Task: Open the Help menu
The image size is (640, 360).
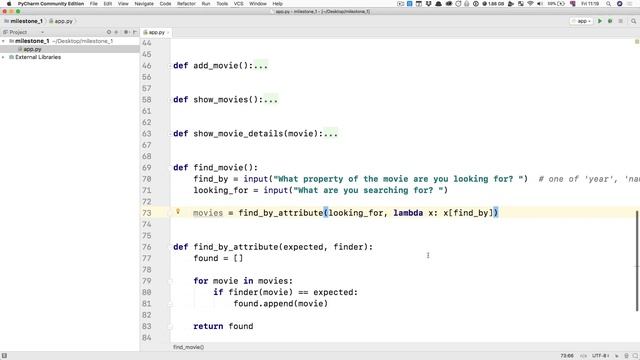Action: pos(278,4)
